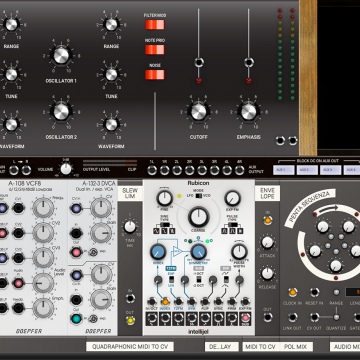The image size is (360, 360).
Task: Click the Rubicon PWM input jack
Action: pyautogui.click(x=232, y=302)
